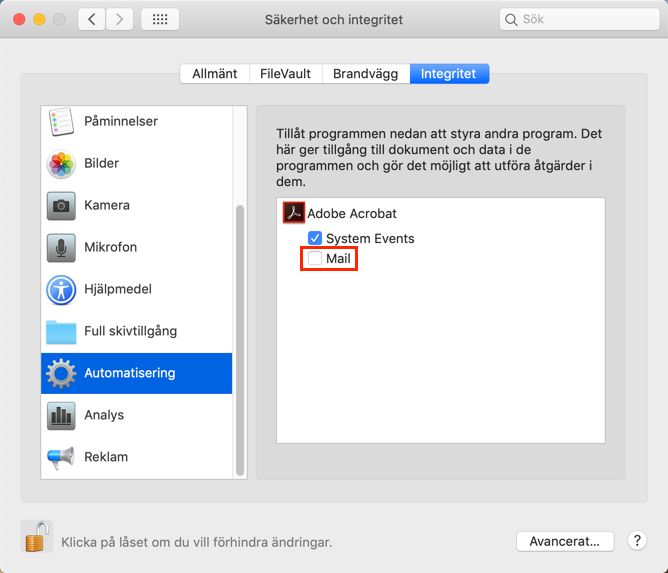Click the Adobe Acrobat label
668x573 pixels.
pyautogui.click(x=352, y=213)
